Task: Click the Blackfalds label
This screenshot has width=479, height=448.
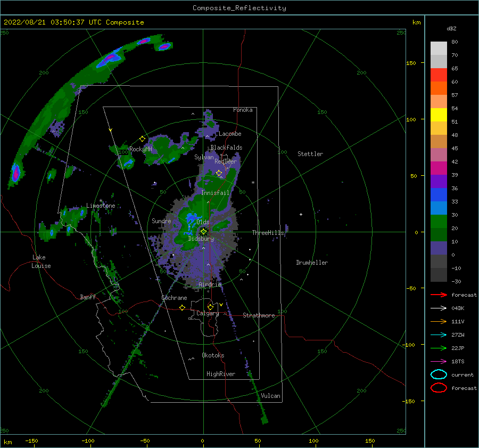Action: tap(226, 148)
